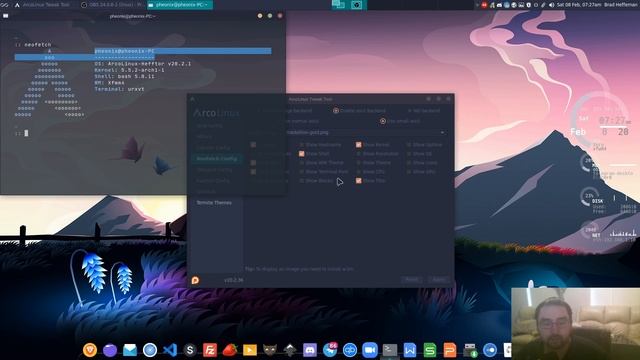640x360 pixels.
Task: Click the USB drive writer dock icon
Action: [470, 350]
